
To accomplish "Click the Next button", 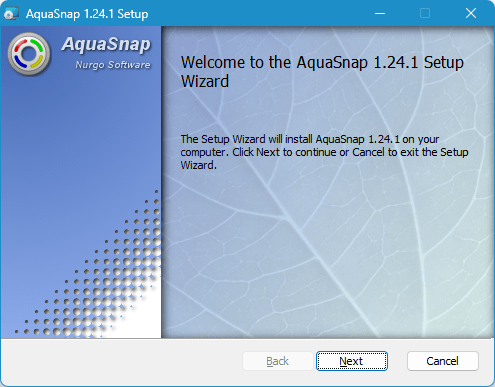I will (352, 361).
